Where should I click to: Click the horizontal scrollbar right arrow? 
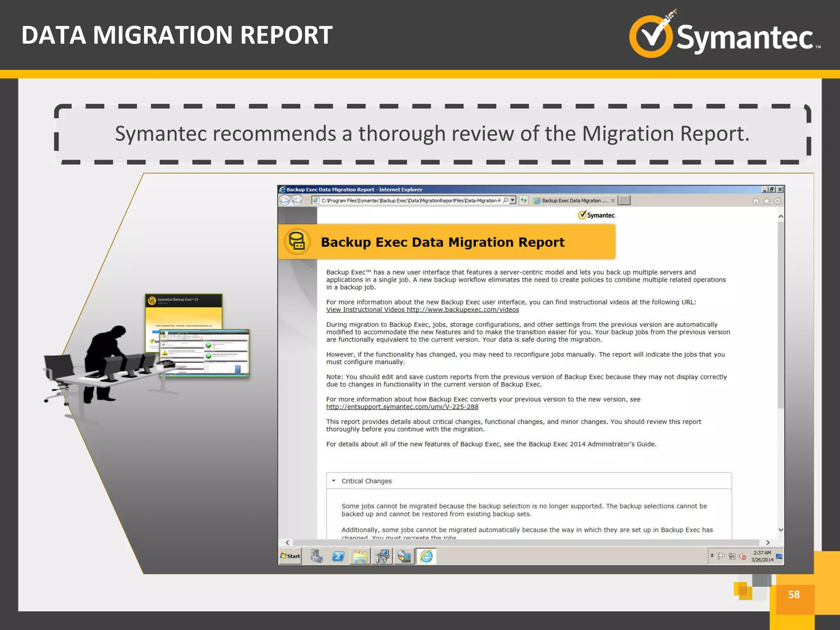[768, 542]
